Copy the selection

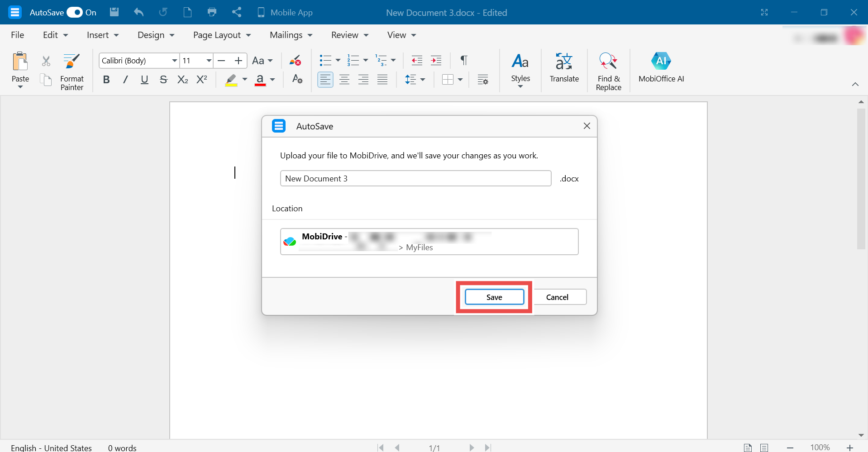pyautogui.click(x=46, y=80)
